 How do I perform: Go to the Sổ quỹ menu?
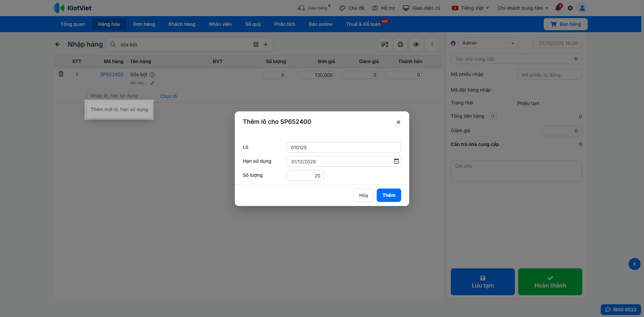[x=253, y=24]
